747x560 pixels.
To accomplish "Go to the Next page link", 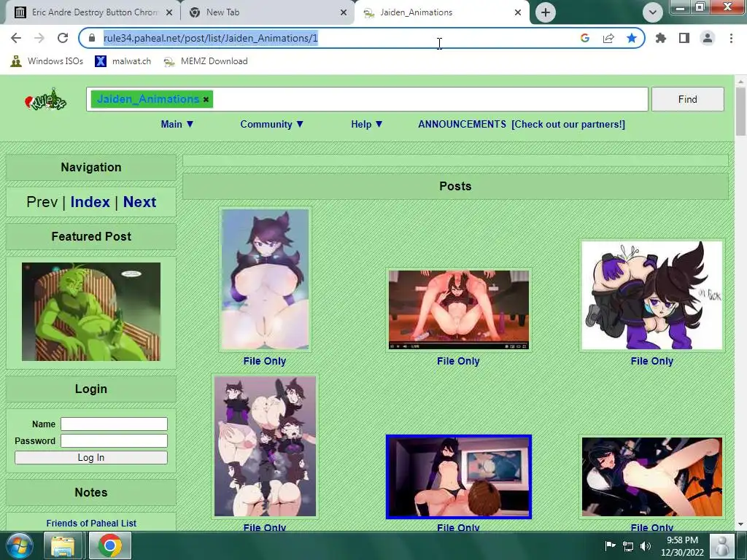I will coord(139,202).
